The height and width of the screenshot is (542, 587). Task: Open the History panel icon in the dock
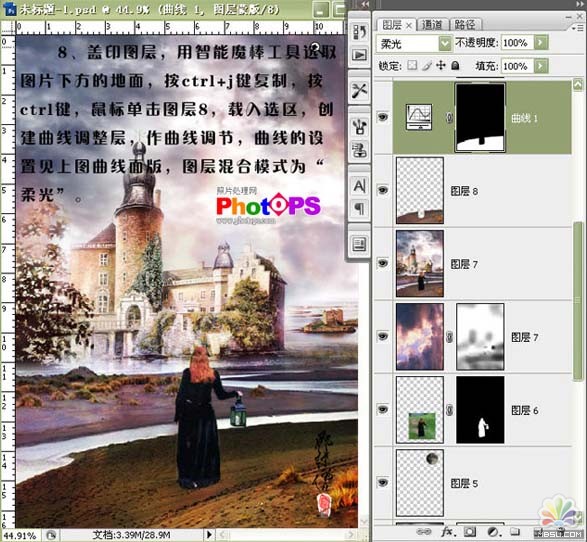click(359, 32)
